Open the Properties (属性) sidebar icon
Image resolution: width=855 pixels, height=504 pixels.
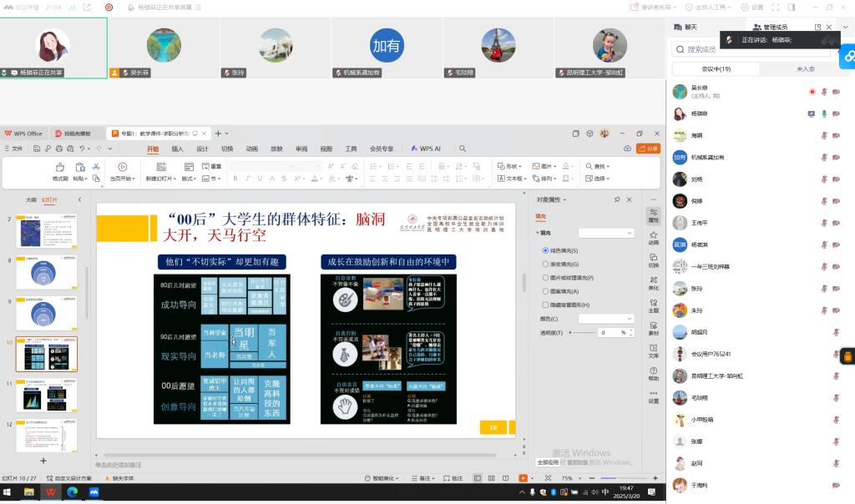[x=653, y=215]
